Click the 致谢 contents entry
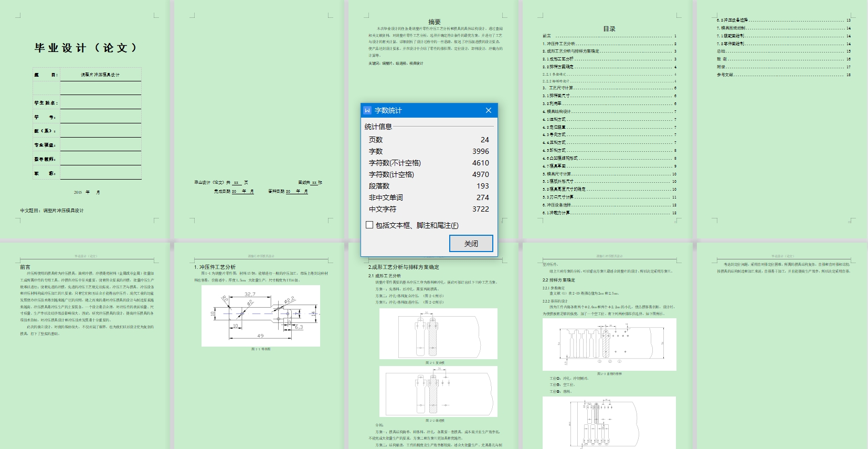 [x=784, y=59]
